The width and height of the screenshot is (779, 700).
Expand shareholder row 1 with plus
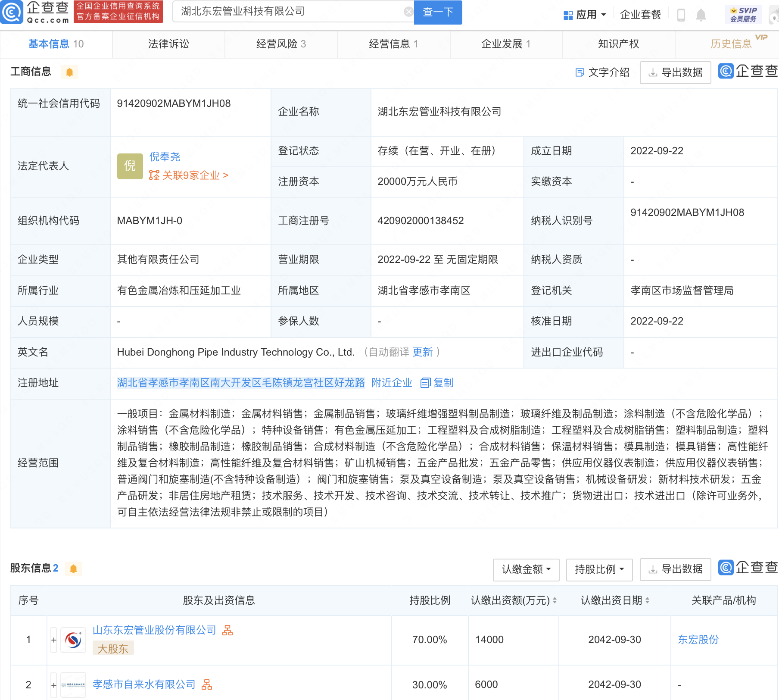54,640
